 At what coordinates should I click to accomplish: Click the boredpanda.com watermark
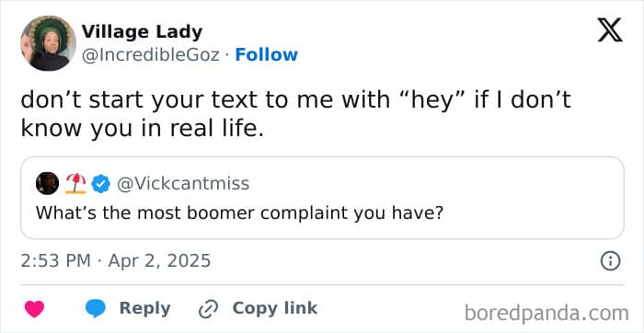[x=546, y=313]
